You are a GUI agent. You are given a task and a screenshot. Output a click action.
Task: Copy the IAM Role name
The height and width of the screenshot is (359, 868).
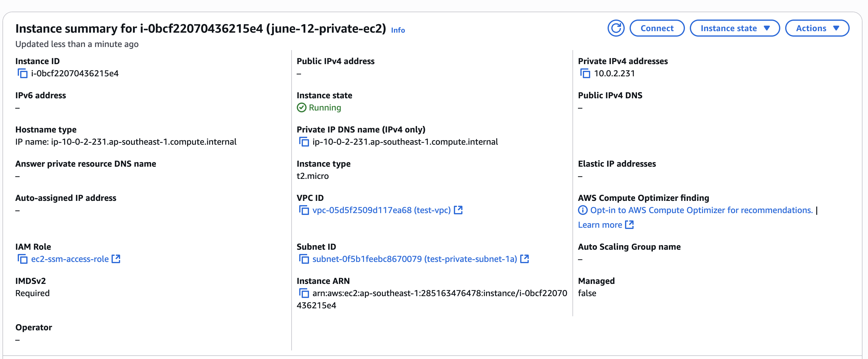[23, 259]
